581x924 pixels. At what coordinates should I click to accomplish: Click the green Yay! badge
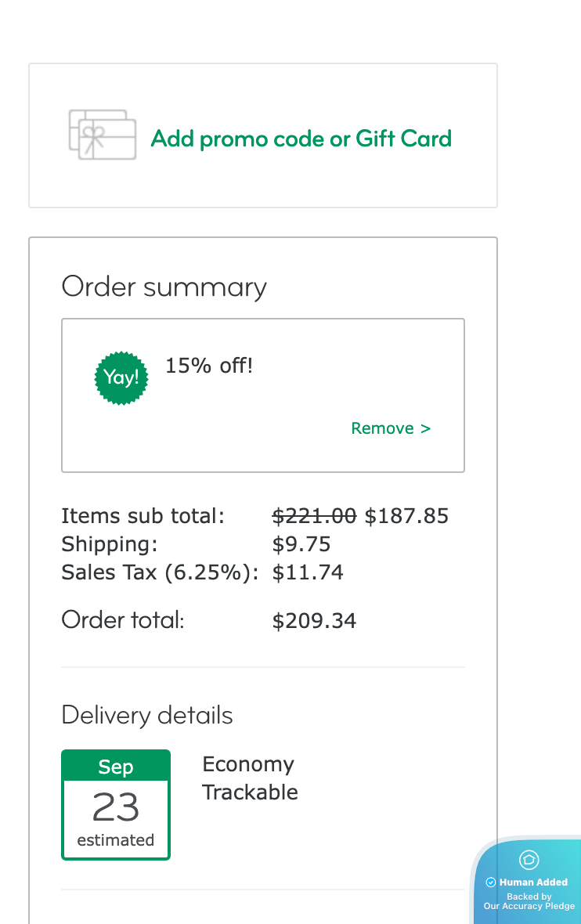(x=121, y=377)
